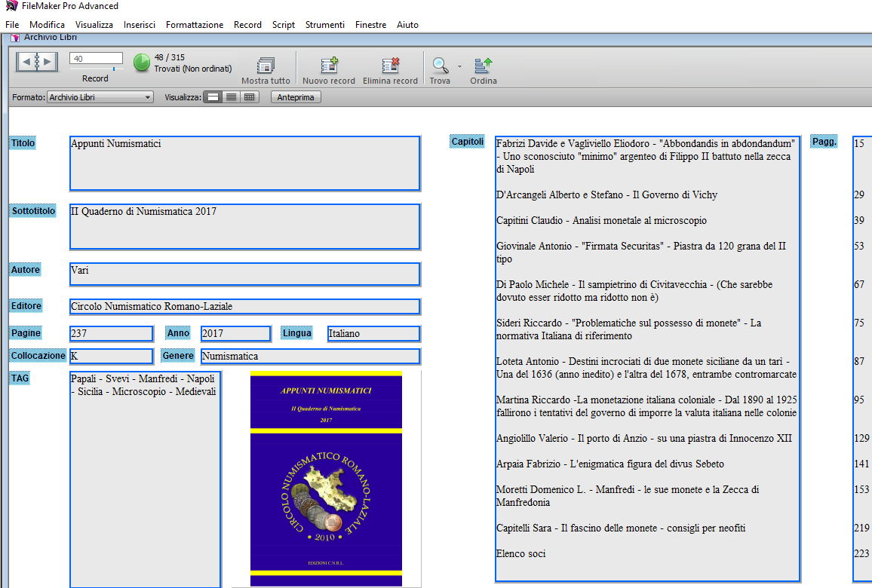
Task: Go to previous record arrow
Action: 26,62
